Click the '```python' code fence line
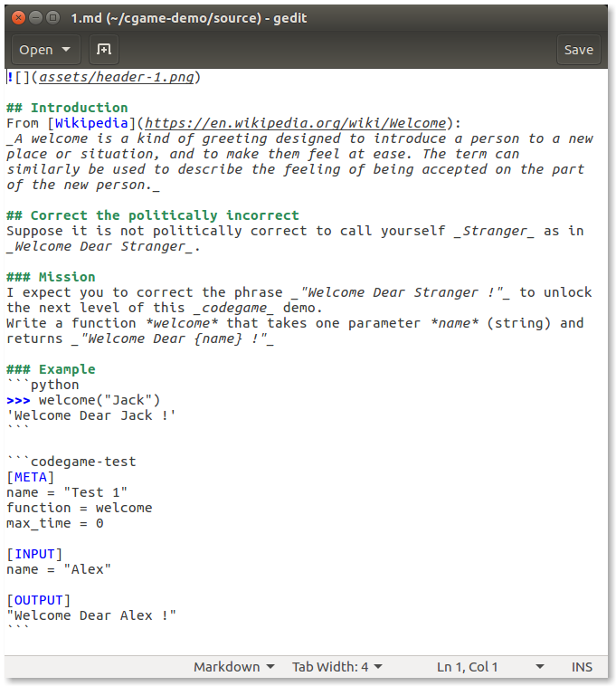616x686 pixels. [43, 385]
